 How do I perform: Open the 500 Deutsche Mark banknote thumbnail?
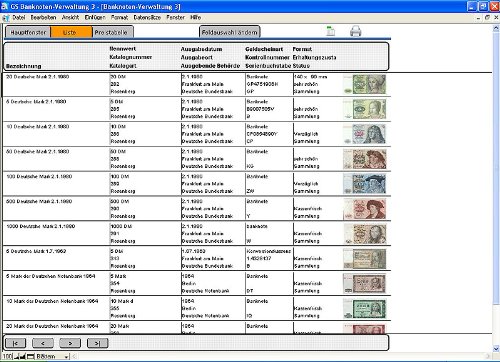[x=365, y=209]
